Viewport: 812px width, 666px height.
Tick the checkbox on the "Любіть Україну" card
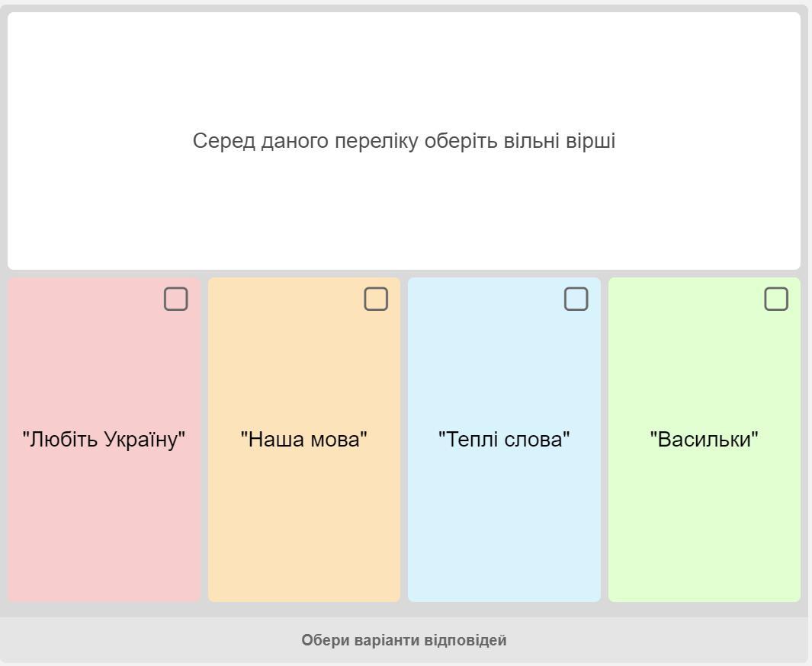pyautogui.click(x=175, y=299)
